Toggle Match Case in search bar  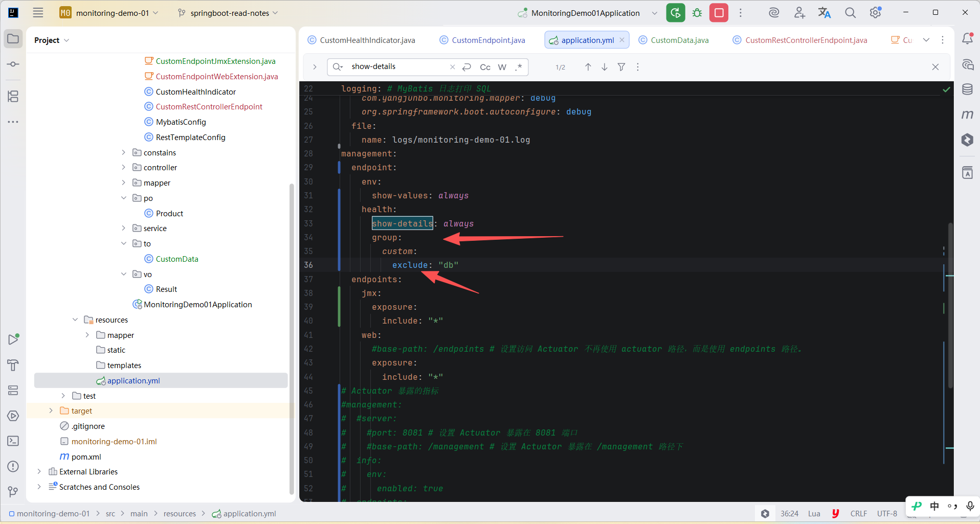pyautogui.click(x=485, y=67)
